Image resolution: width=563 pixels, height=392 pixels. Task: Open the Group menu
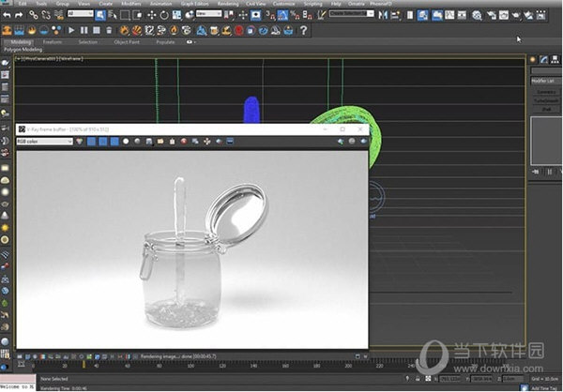[x=63, y=4]
